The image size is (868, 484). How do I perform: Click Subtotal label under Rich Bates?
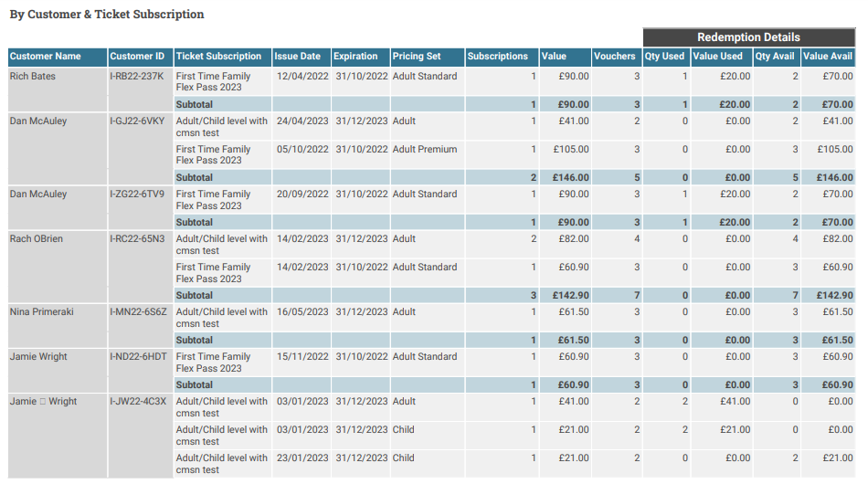pyautogui.click(x=195, y=104)
